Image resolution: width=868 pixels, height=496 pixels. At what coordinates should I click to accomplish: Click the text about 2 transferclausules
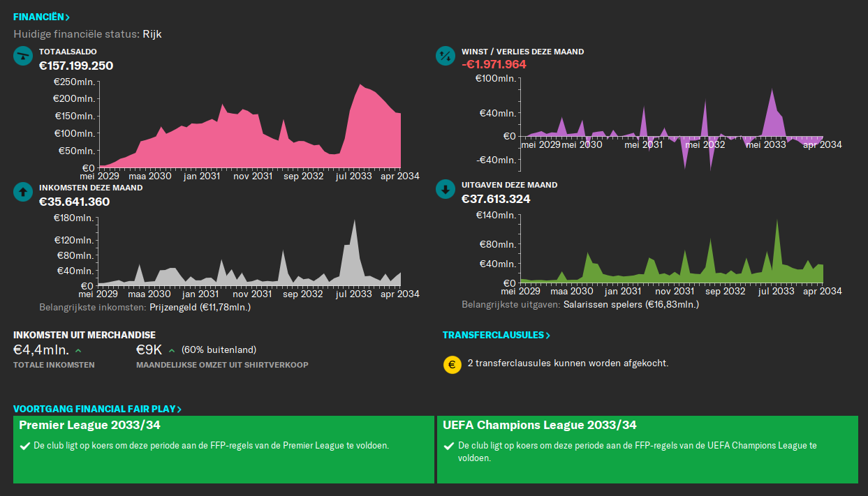pos(568,363)
